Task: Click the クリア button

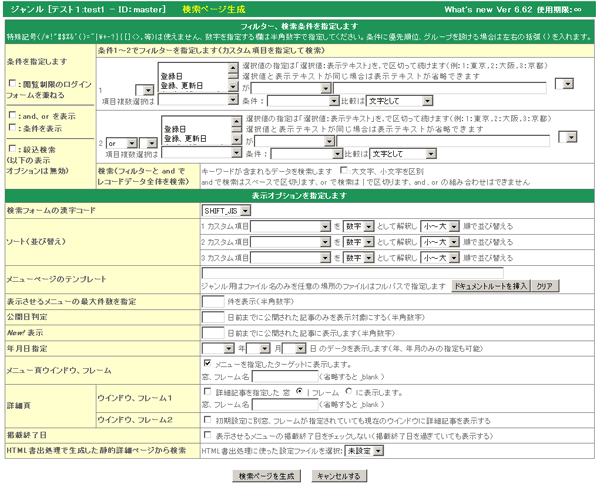Action: [x=545, y=286]
